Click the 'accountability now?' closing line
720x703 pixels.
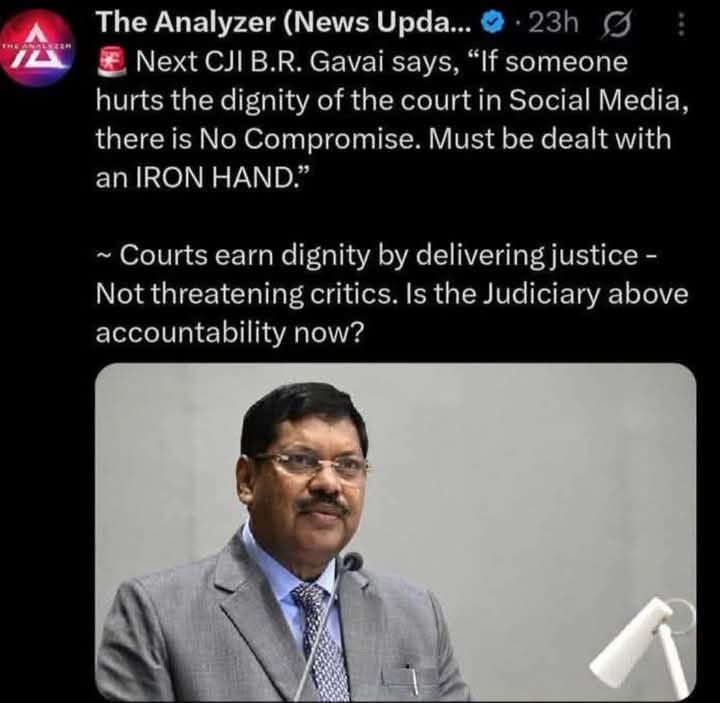230,332
